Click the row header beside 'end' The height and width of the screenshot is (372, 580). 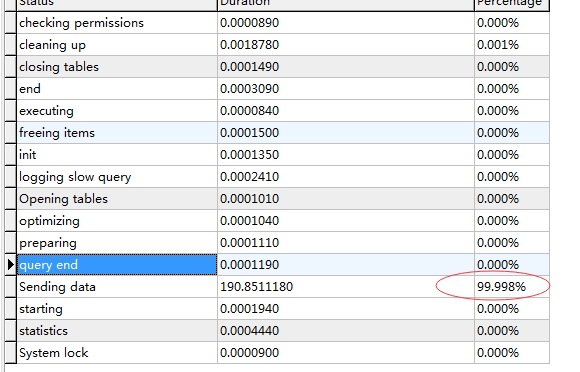coord(10,88)
